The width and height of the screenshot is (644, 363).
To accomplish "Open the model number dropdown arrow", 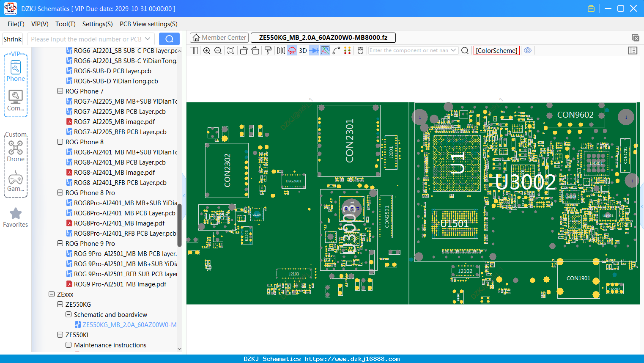I will pyautogui.click(x=148, y=39).
